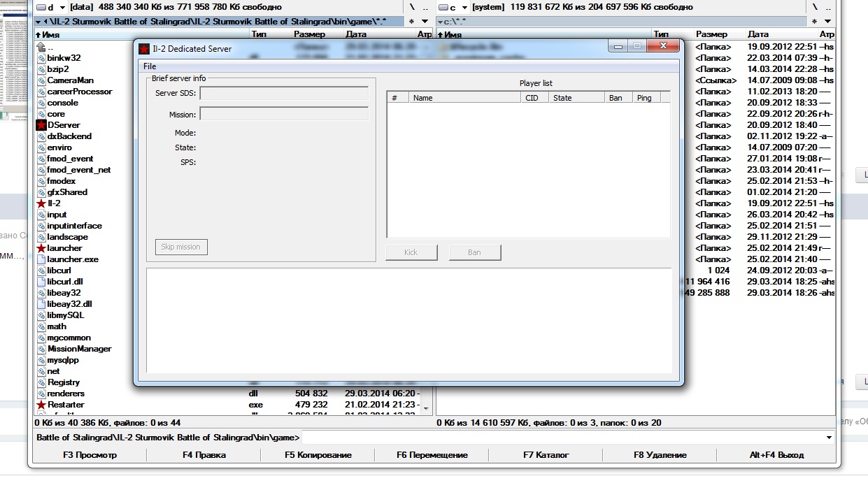The width and height of the screenshot is (868, 490).
Task: Click F6 Перемещение button
Action: click(x=432, y=455)
